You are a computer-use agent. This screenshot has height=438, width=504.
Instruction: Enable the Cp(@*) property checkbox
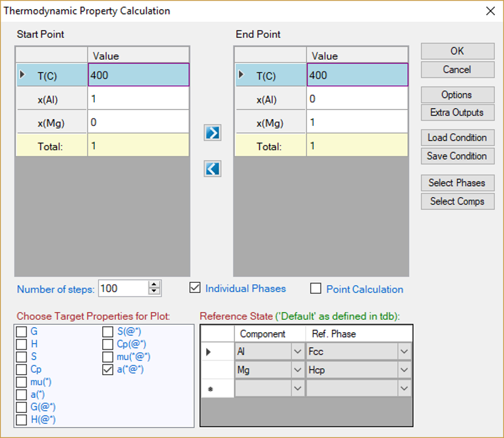[108, 344]
